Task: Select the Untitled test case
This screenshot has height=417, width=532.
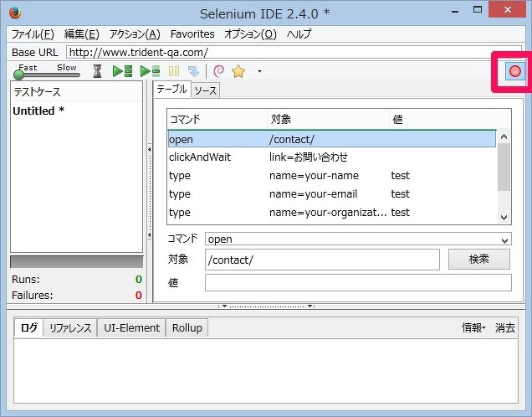Action: click(38, 111)
